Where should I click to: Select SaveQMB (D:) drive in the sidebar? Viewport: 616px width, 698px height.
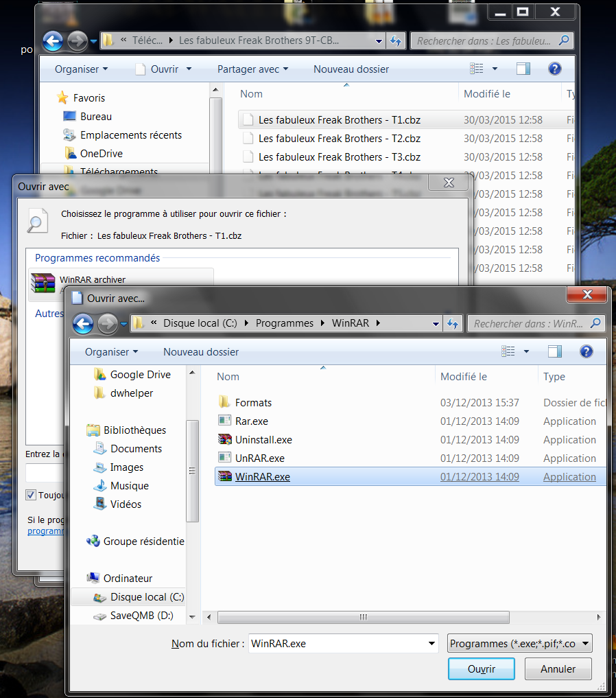(141, 616)
